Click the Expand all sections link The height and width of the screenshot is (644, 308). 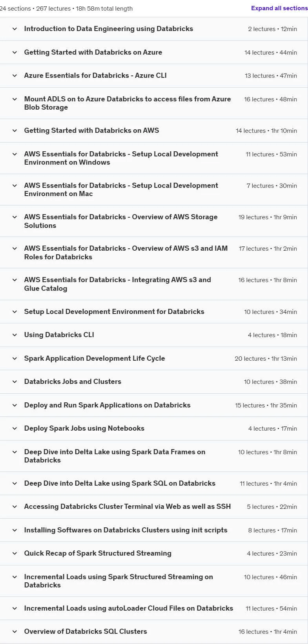click(x=279, y=8)
